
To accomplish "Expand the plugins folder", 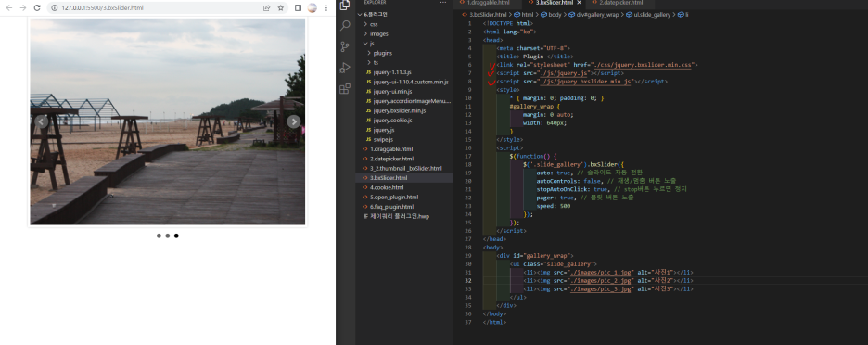I will tap(383, 53).
